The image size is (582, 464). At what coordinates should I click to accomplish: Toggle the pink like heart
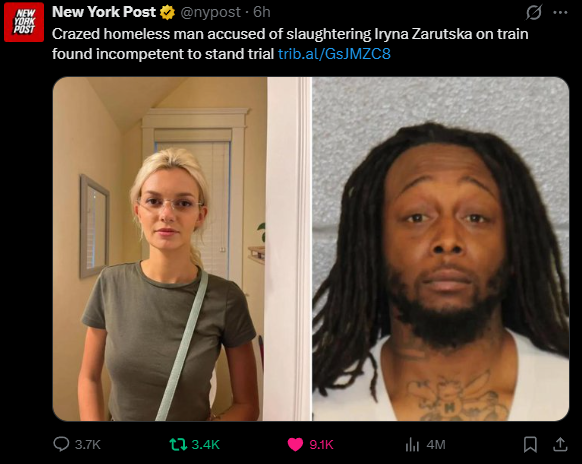[x=295, y=444]
